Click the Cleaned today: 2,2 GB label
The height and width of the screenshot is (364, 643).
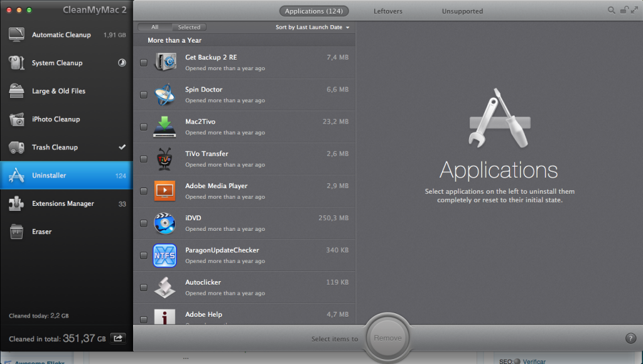pos(39,316)
